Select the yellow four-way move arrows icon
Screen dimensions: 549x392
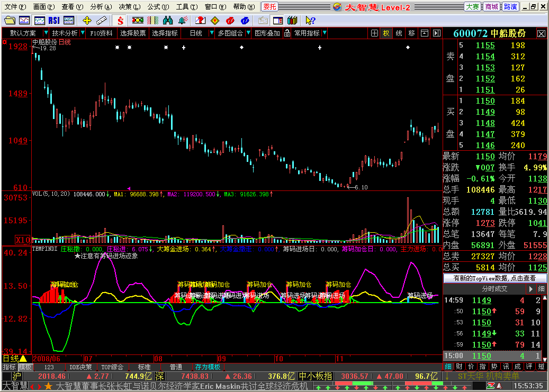click(87, 20)
